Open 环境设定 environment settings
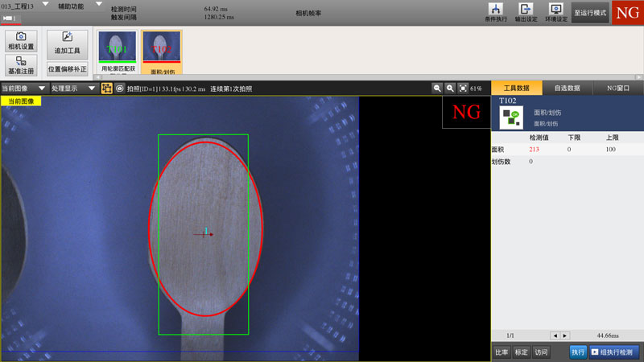The image size is (644, 362). 555,12
